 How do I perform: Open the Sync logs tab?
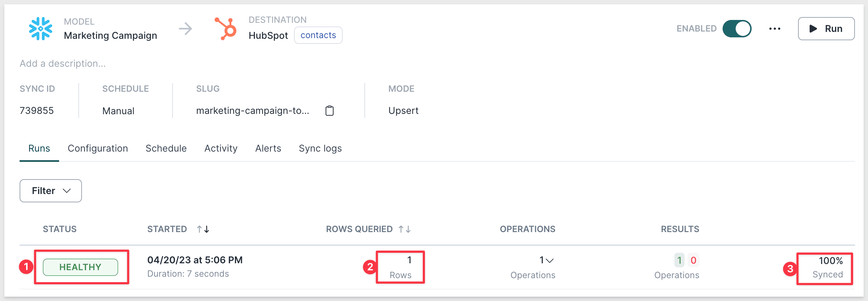click(320, 148)
